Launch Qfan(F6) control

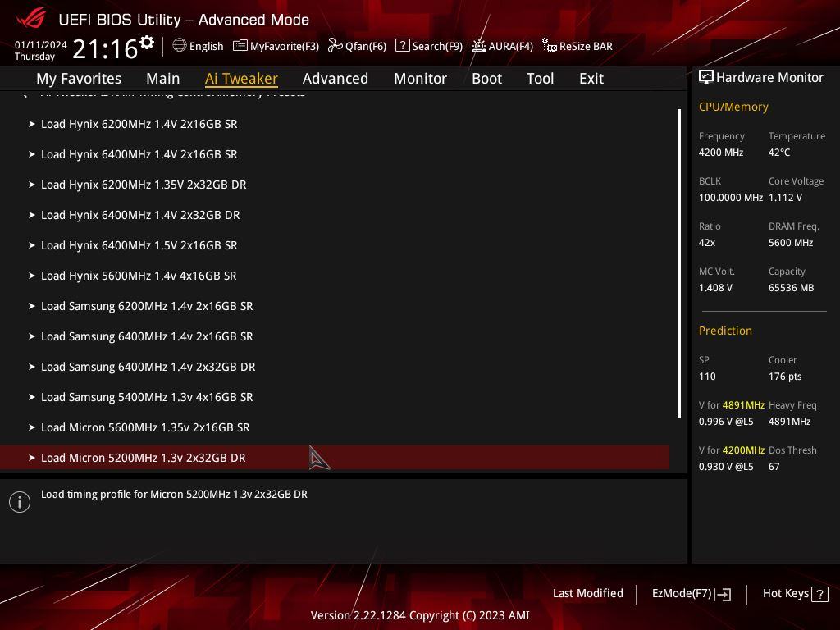pos(366,46)
